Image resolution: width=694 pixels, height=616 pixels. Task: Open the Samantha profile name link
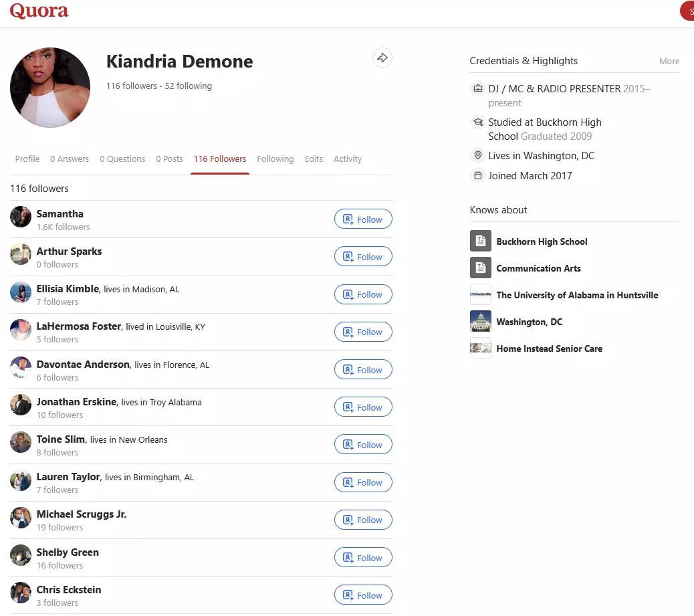click(x=60, y=214)
